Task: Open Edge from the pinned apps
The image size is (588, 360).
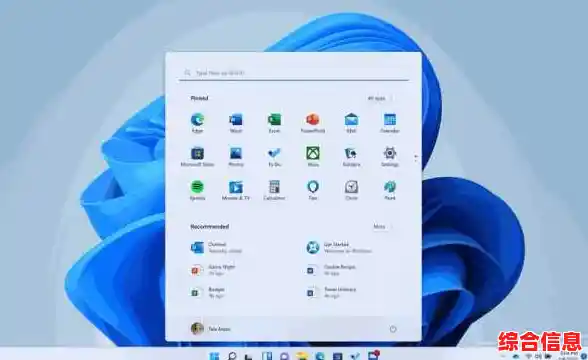Action: pos(197,123)
